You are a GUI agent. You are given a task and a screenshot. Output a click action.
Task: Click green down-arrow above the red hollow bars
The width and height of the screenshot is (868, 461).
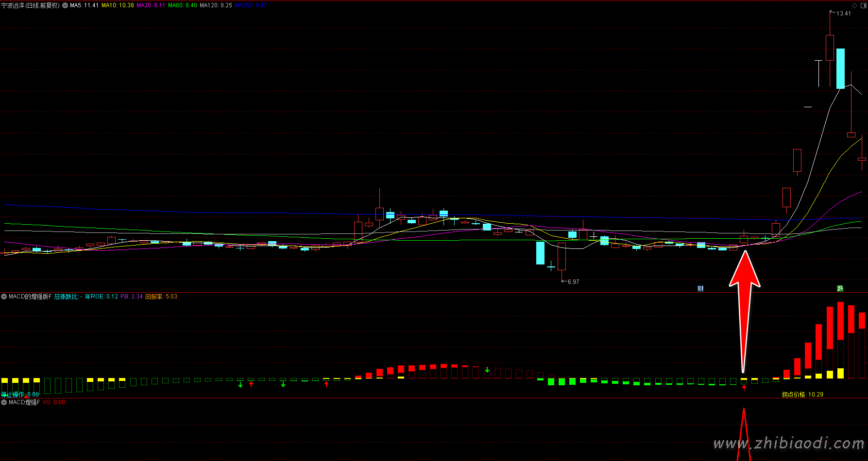[487, 370]
